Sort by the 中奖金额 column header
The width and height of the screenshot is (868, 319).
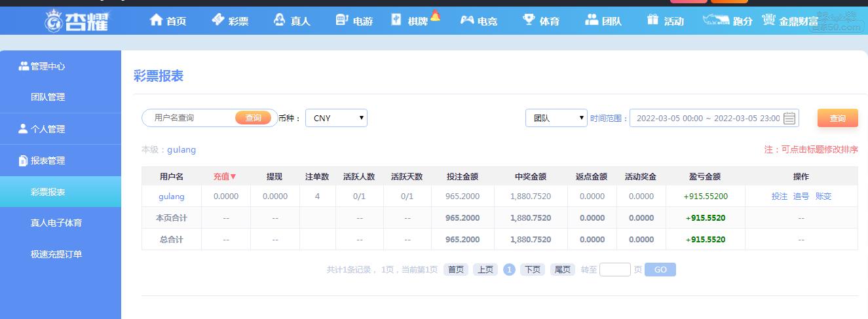tap(531, 177)
